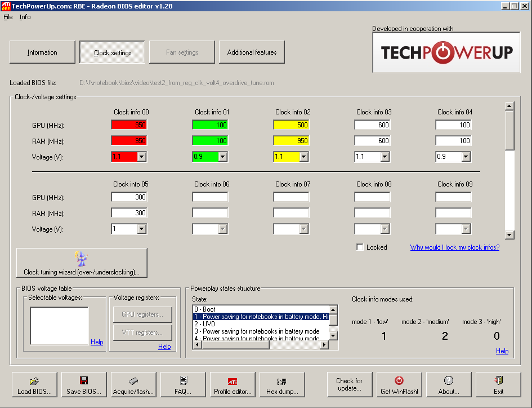Screen dimensions: 532x408
Task: Click yellow Clock info 02 RAM field
Action: pos(291,141)
